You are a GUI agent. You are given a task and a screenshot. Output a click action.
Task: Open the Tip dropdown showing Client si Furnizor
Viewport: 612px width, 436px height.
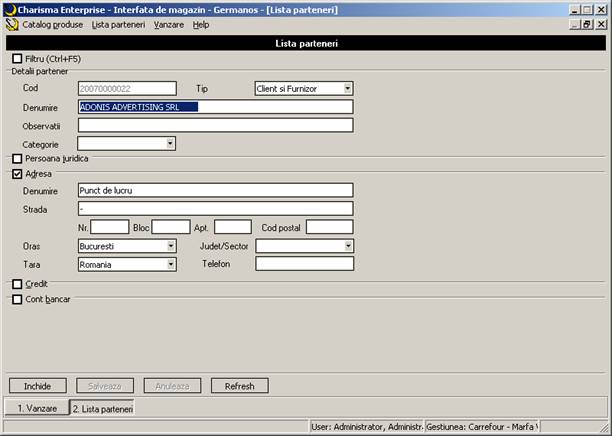(x=347, y=89)
